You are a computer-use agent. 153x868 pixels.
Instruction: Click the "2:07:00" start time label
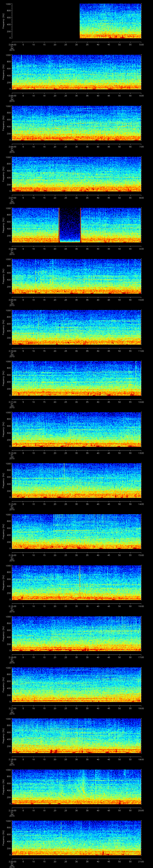point(12,197)
